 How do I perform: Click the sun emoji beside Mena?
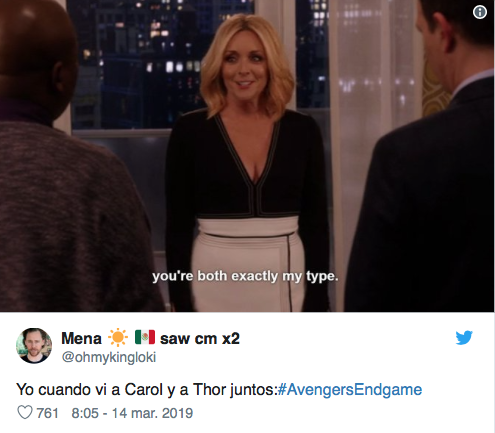118,338
